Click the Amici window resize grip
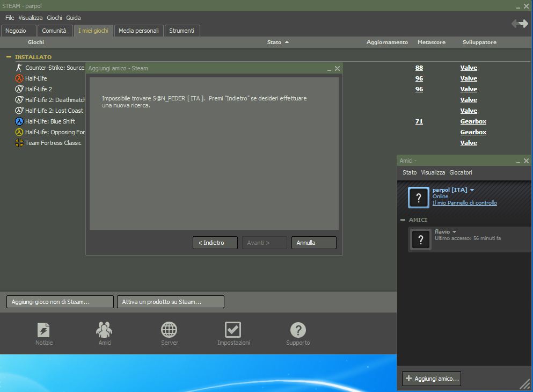The height and width of the screenshot is (392, 533). [525, 384]
